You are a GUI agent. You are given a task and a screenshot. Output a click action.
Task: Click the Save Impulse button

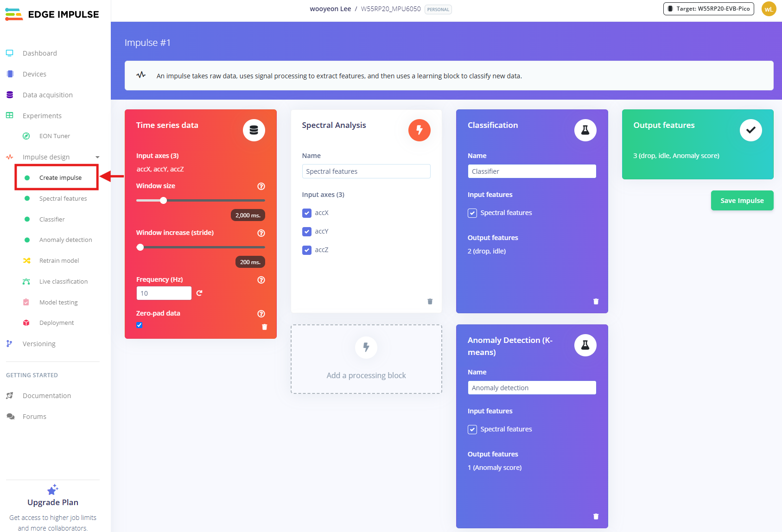pyautogui.click(x=742, y=201)
